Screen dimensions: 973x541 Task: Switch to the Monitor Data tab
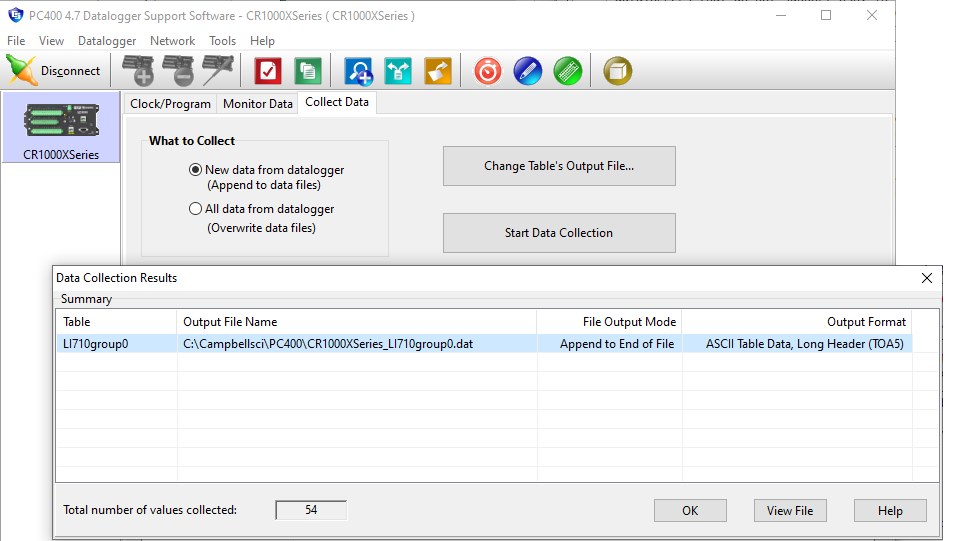point(258,103)
